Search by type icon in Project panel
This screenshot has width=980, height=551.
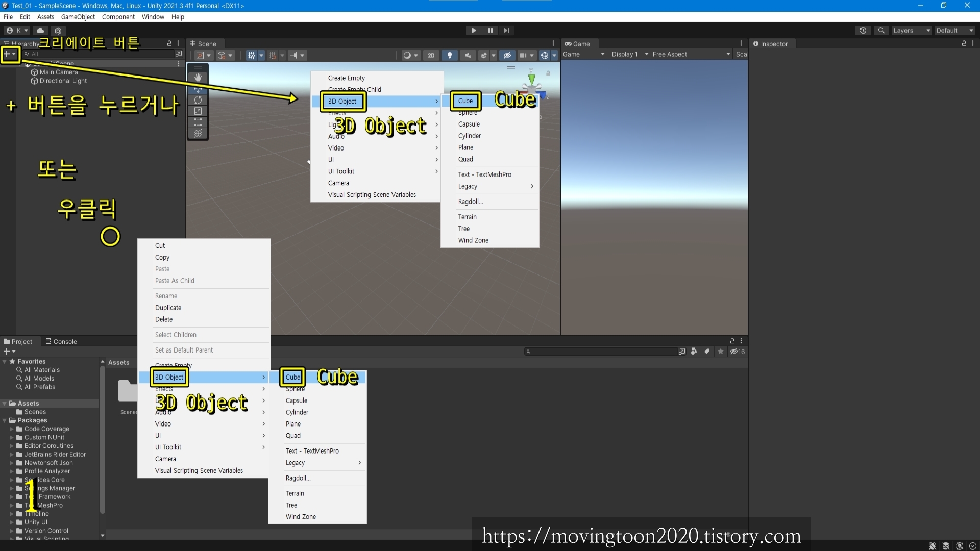pyautogui.click(x=694, y=352)
